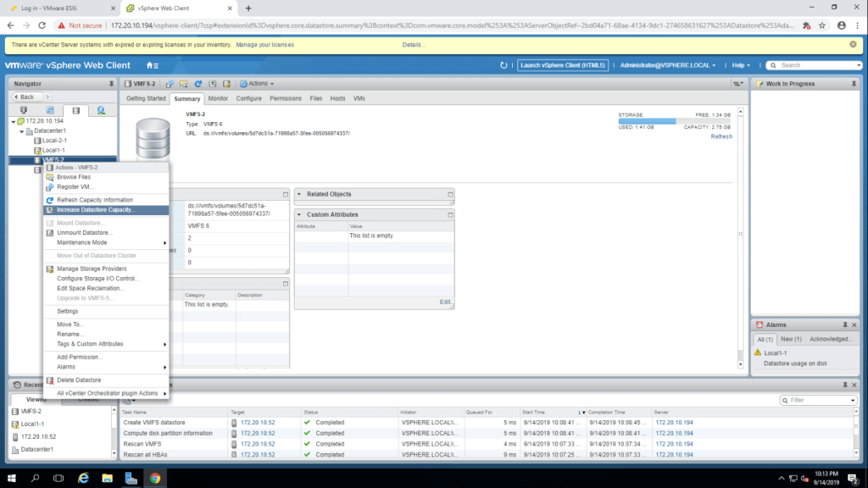Viewport: 868px width, 488px height.
Task: Open Chrome from the Windows taskbar
Action: click(155, 478)
